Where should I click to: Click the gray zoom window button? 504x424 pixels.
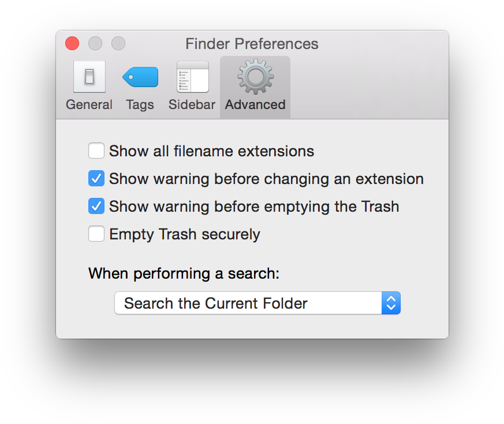point(118,43)
